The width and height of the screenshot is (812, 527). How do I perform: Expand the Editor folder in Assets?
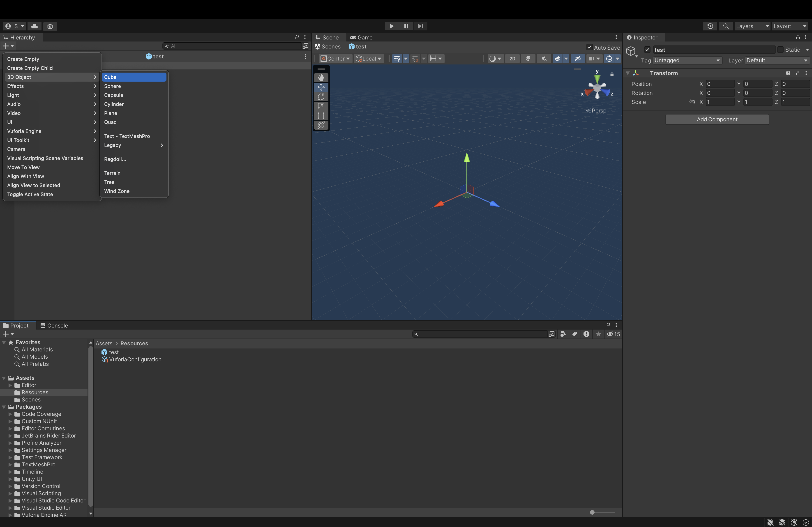pyautogui.click(x=10, y=385)
